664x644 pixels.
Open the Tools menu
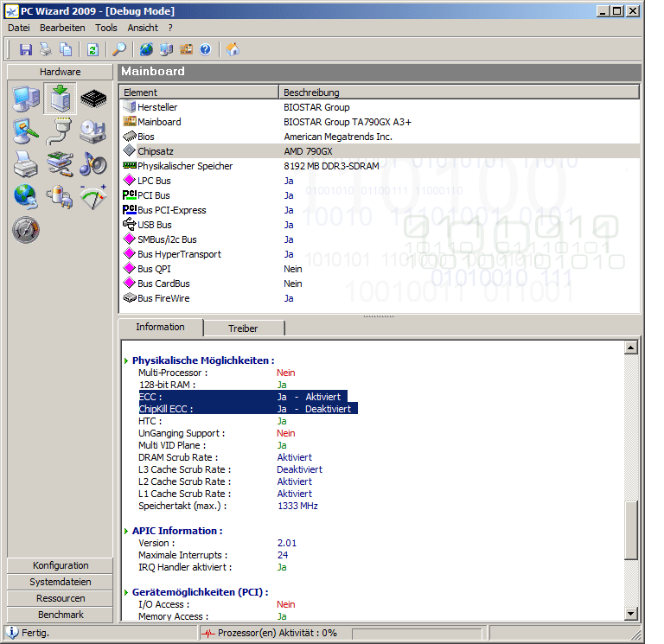tap(105, 28)
